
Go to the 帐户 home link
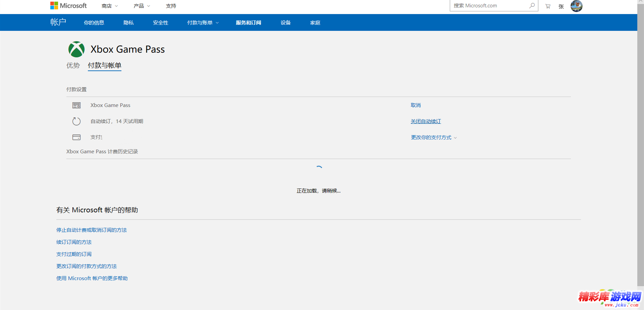click(58, 22)
